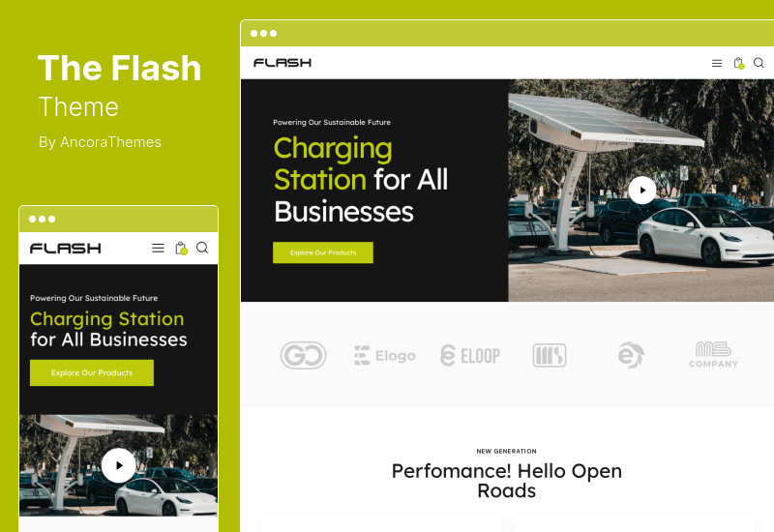The height and width of the screenshot is (532, 774).
Task: Click Explore Our Products button in mobile preview
Action: [92, 372]
